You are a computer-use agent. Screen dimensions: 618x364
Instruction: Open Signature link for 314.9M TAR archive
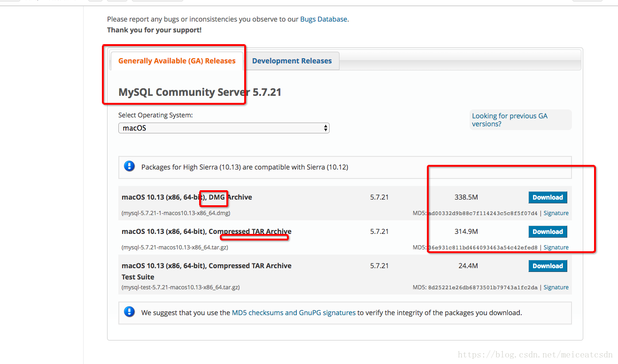pyautogui.click(x=556, y=248)
